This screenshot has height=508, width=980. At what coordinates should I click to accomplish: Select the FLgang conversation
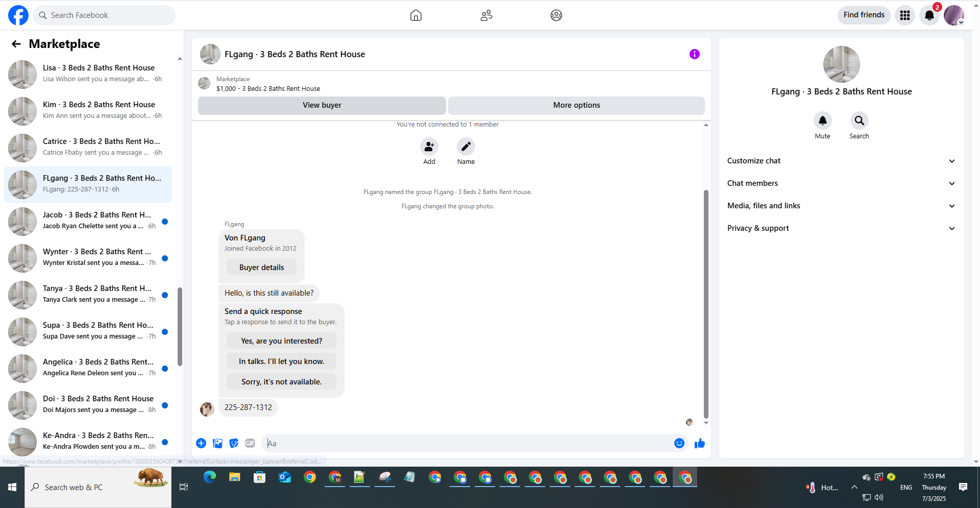pyautogui.click(x=88, y=184)
